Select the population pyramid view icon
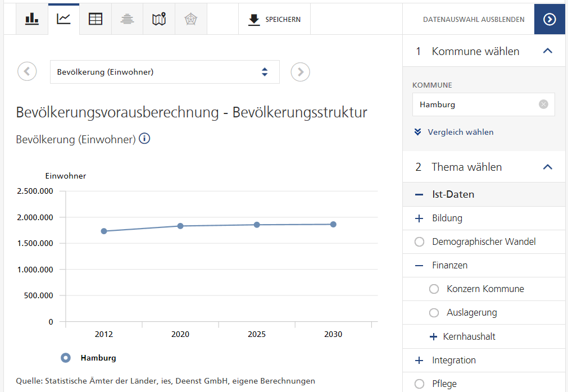Viewport: 568px width, 392px height. [x=128, y=19]
